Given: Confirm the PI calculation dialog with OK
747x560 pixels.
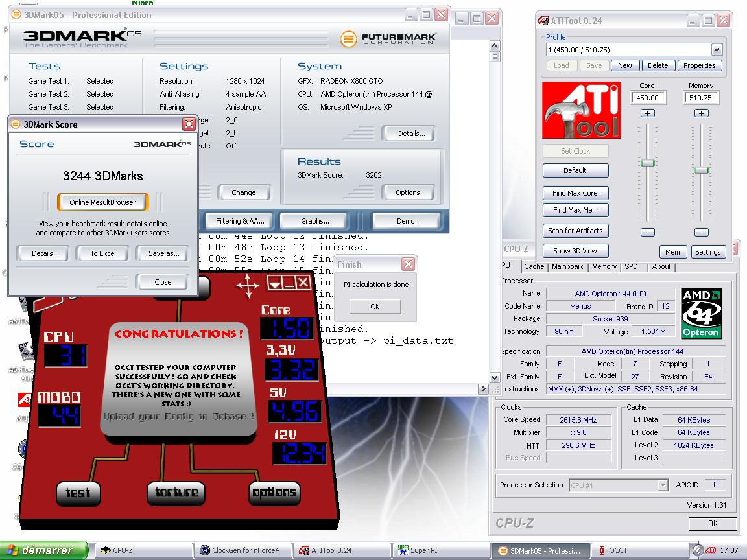Looking at the screenshot, I should click(375, 307).
